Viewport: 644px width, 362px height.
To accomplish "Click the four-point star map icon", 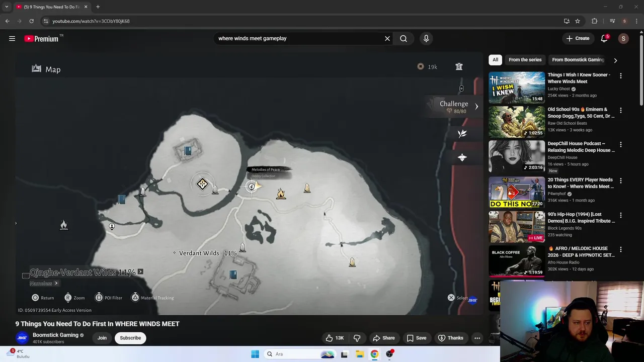I will [462, 158].
